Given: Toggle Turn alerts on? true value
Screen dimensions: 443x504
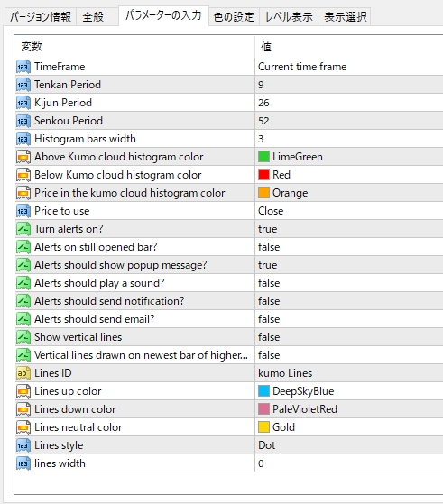Looking at the screenshot, I should (x=268, y=229).
